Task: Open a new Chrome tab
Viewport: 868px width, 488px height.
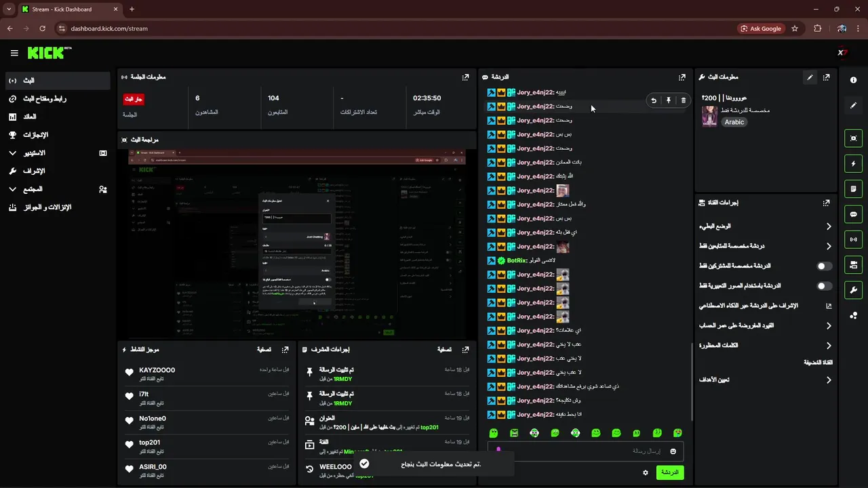Action: 132,9
